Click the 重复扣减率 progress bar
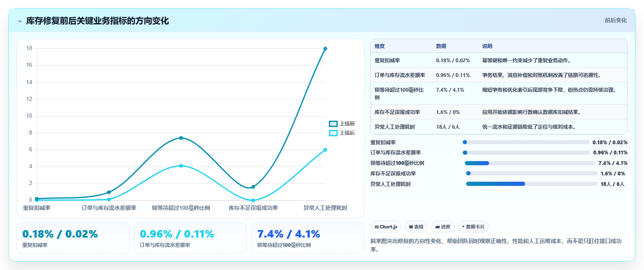644x270 pixels. (526, 142)
